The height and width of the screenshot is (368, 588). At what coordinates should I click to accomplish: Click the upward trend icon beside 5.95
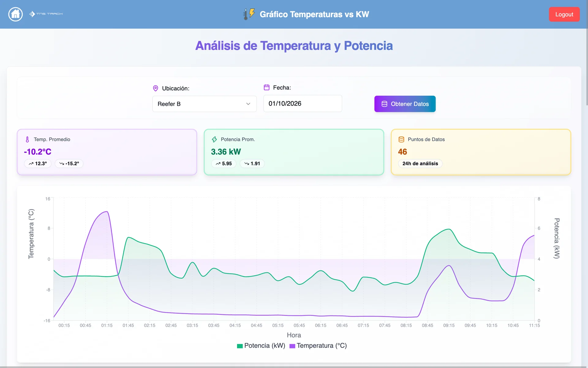(x=218, y=164)
